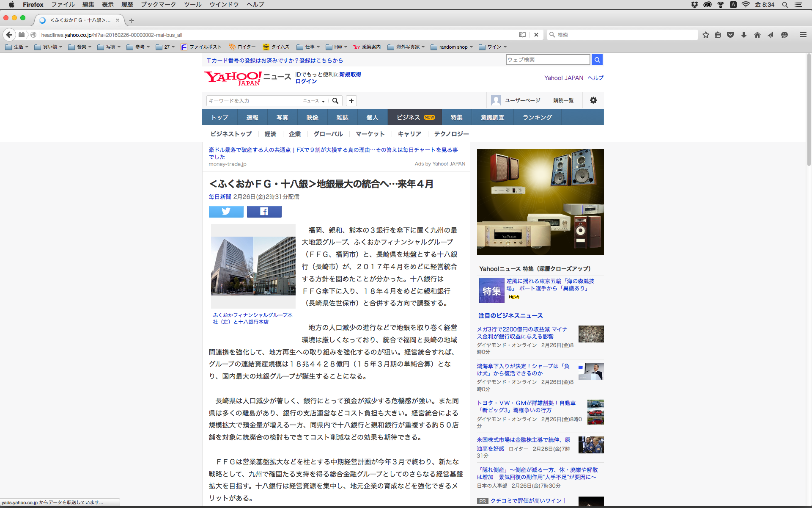
Task: Share article via Facebook button
Action: click(264, 211)
